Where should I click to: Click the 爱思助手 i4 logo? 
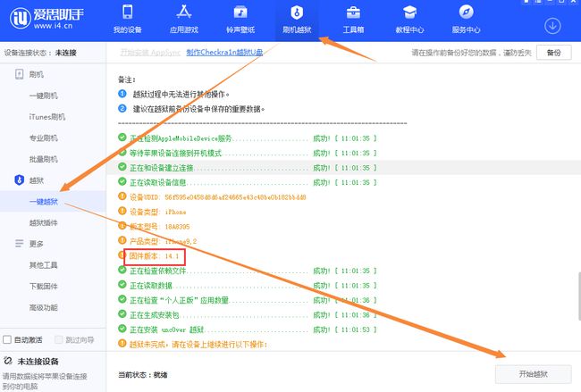coord(46,17)
